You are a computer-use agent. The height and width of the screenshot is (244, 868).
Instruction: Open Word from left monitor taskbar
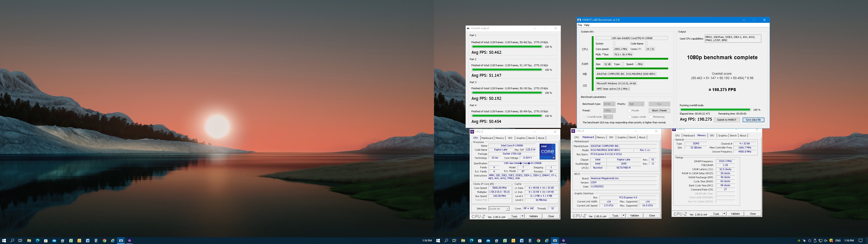point(88,241)
